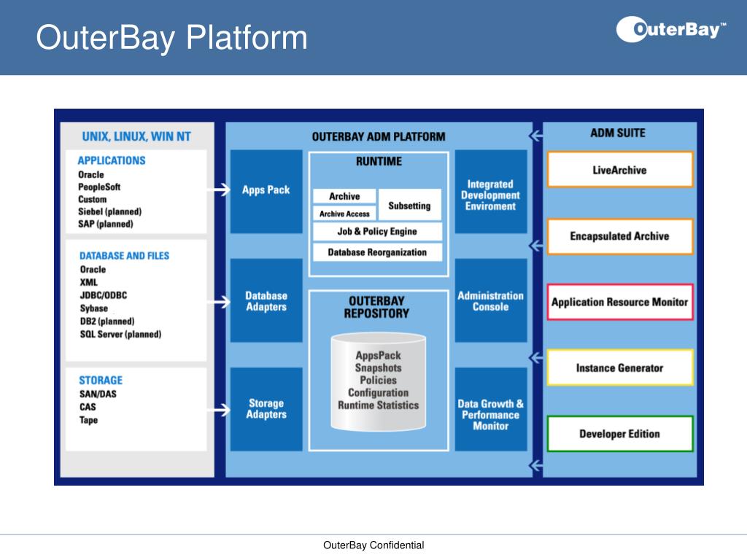Click the RUNTIME heading

pos(379,161)
